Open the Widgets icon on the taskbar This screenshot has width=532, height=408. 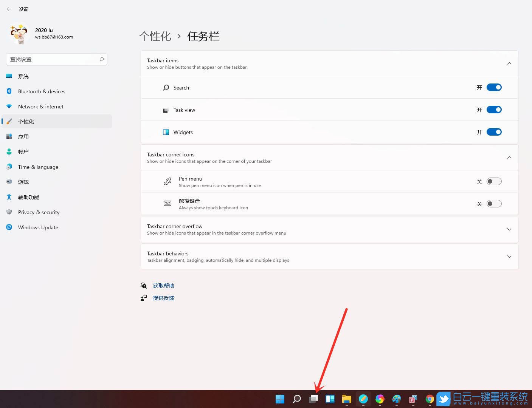(x=329, y=399)
